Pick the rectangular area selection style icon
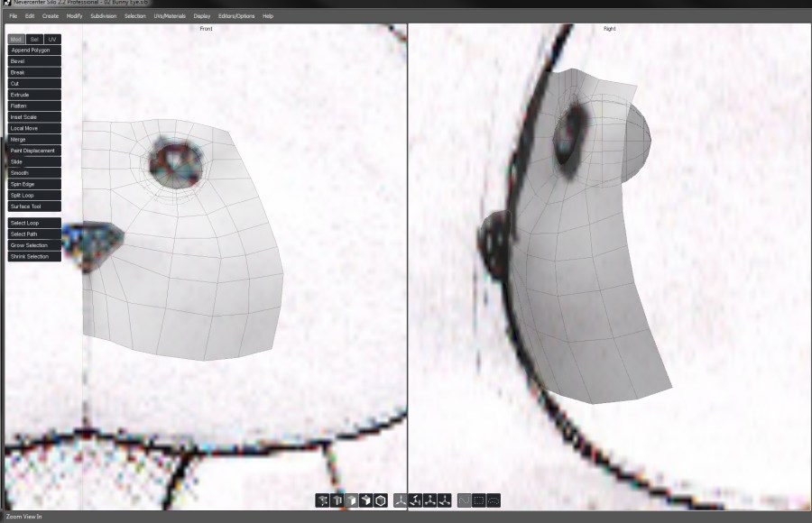This screenshot has height=523, width=812. click(x=478, y=500)
